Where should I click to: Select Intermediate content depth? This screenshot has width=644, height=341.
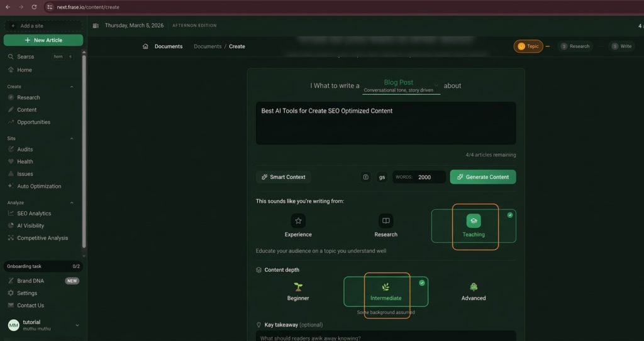pyautogui.click(x=386, y=292)
